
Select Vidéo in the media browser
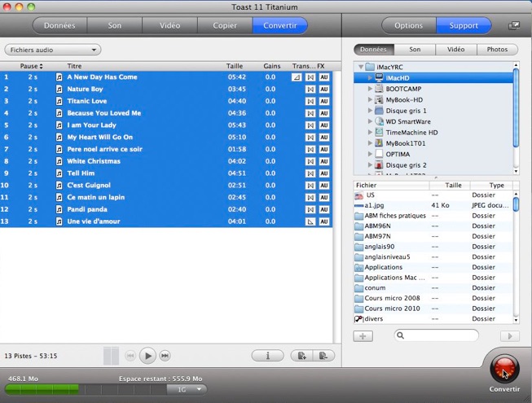coord(456,50)
